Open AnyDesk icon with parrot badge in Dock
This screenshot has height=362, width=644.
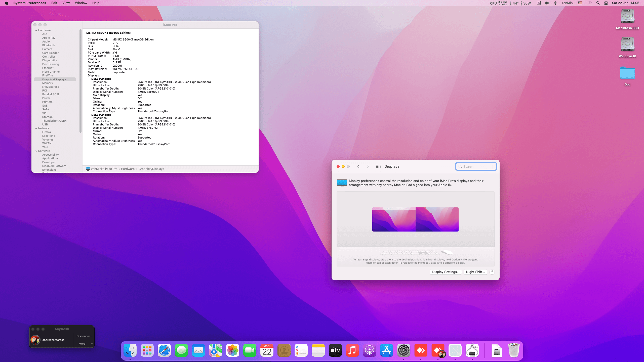[438, 350]
